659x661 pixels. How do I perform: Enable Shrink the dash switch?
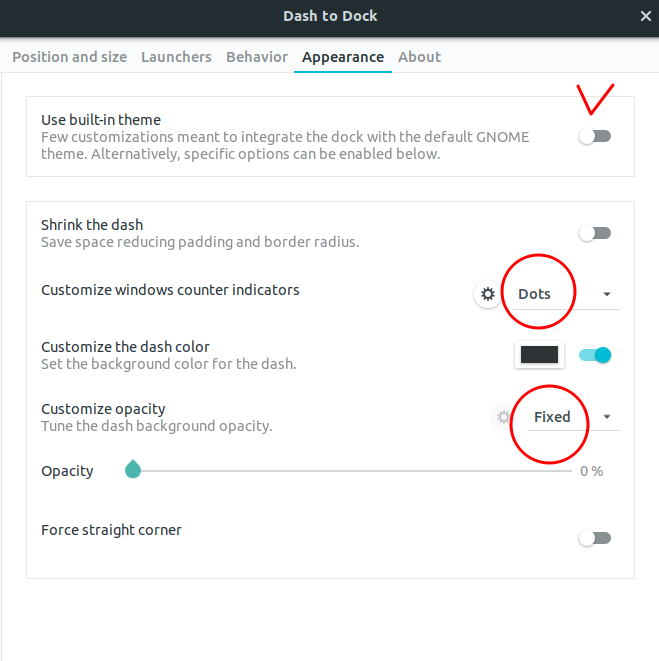(595, 233)
